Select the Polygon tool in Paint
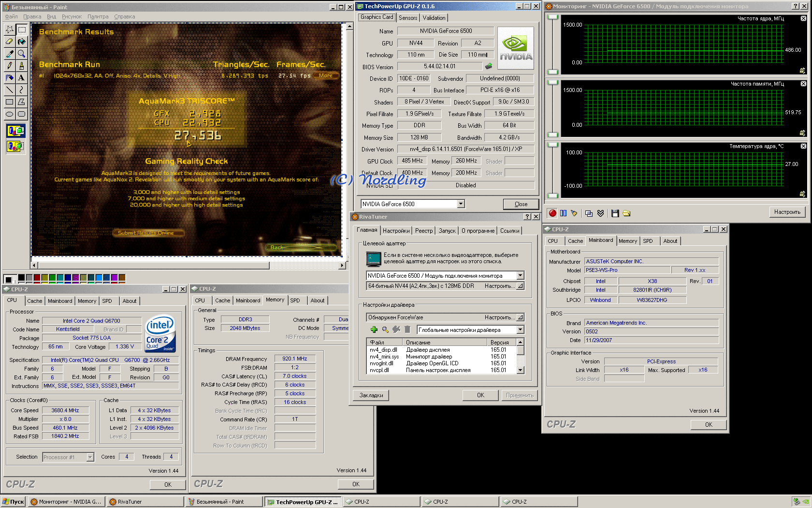Image resolution: width=812 pixels, height=508 pixels. point(22,102)
